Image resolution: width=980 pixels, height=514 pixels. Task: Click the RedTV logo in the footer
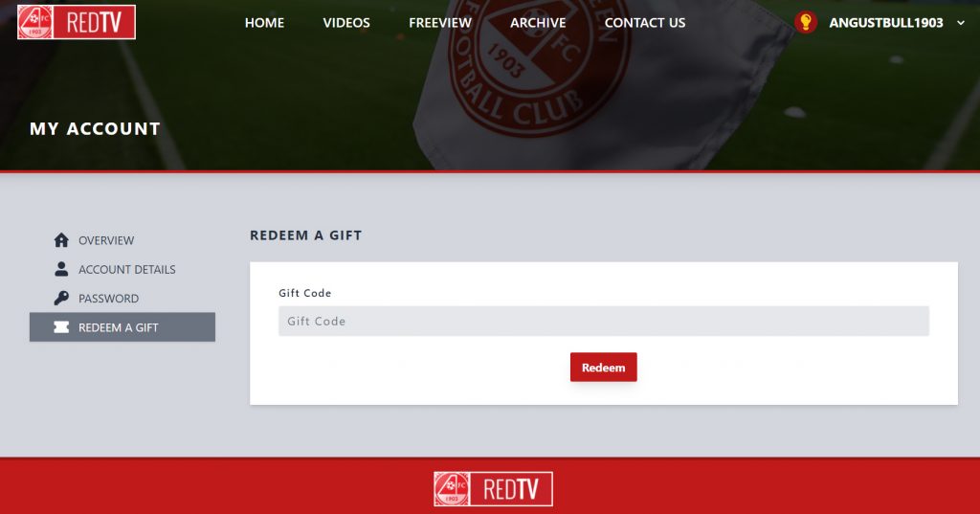tap(493, 488)
